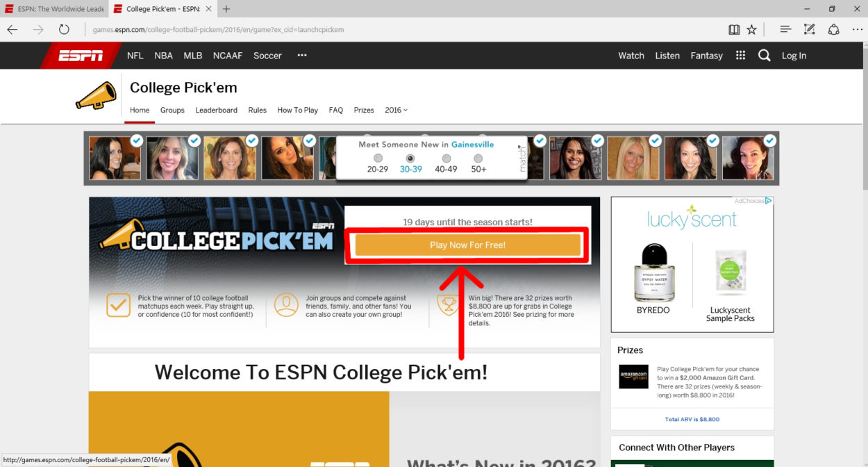Viewport: 868px width, 467px height.
Task: Select the 40-49 age radio button
Action: tap(446, 158)
